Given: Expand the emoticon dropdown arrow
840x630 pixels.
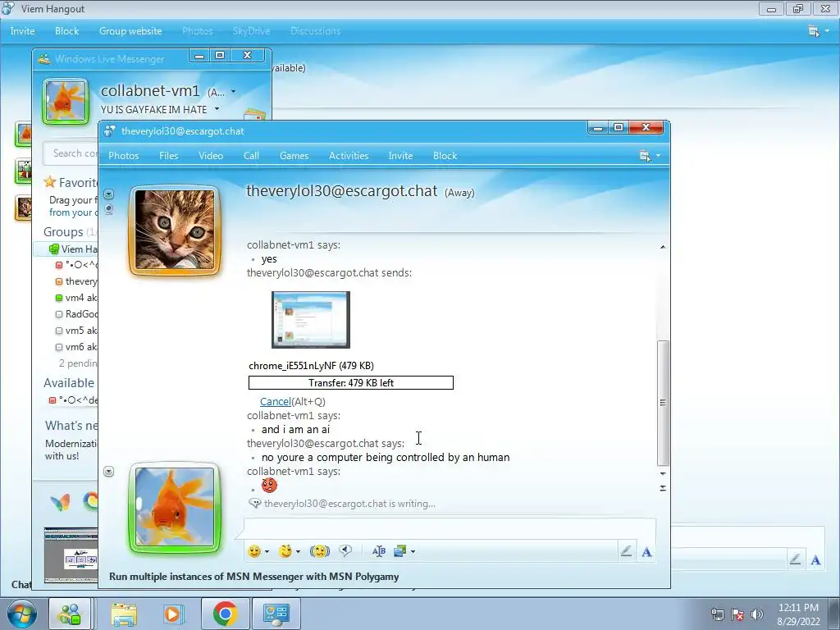Looking at the screenshot, I should tap(267, 552).
